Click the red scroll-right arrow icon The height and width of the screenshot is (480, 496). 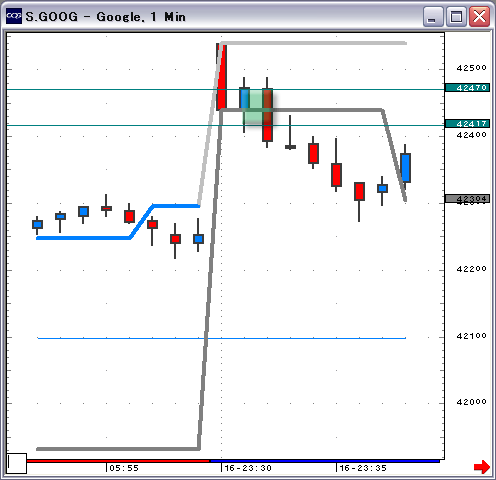click(x=482, y=467)
